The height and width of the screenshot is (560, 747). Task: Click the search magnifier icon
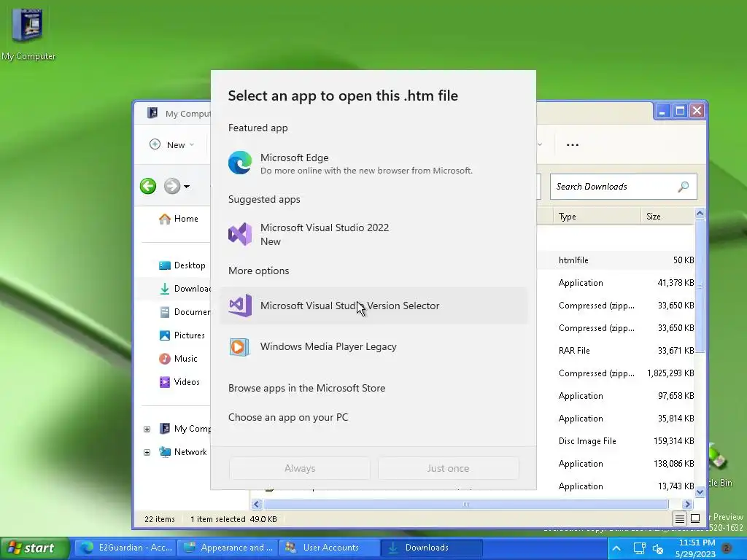pyautogui.click(x=683, y=187)
